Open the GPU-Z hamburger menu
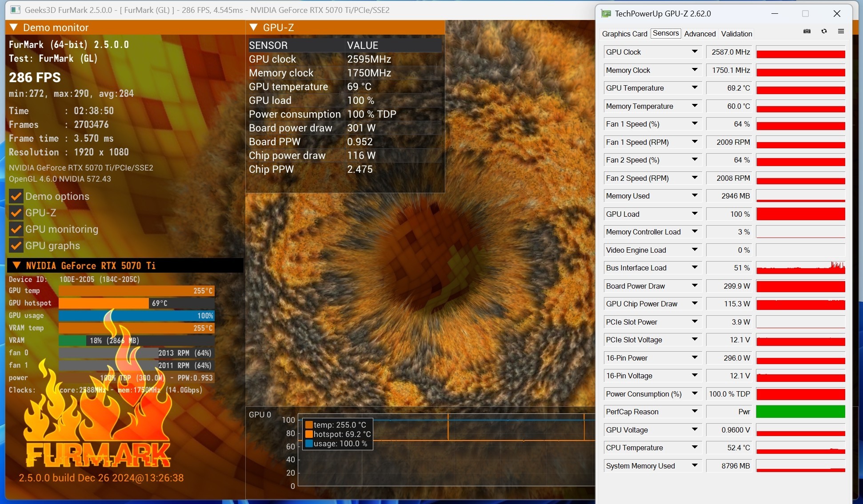This screenshot has height=504, width=863. click(x=841, y=32)
